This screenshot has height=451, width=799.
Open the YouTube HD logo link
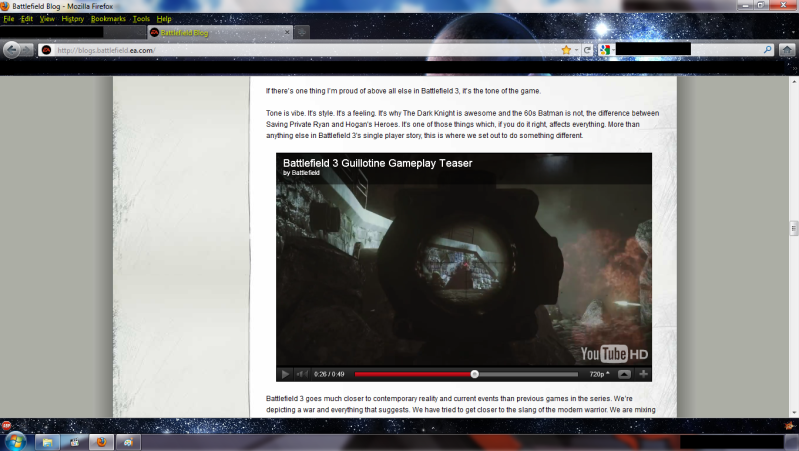coord(614,354)
